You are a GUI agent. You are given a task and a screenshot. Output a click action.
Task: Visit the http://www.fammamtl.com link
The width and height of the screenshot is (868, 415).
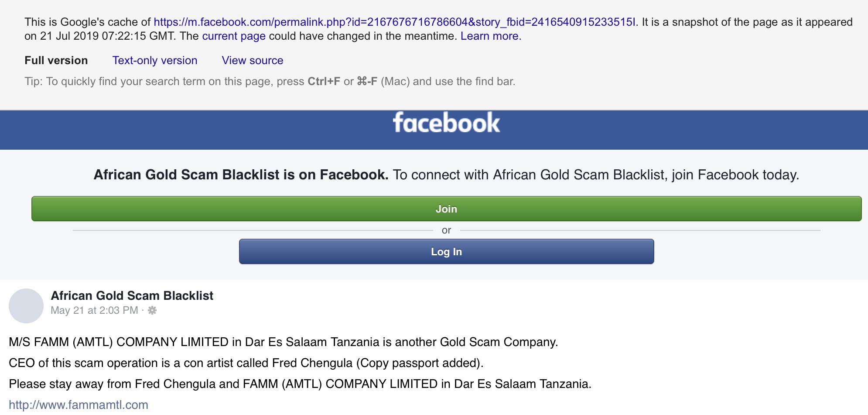tap(79, 405)
